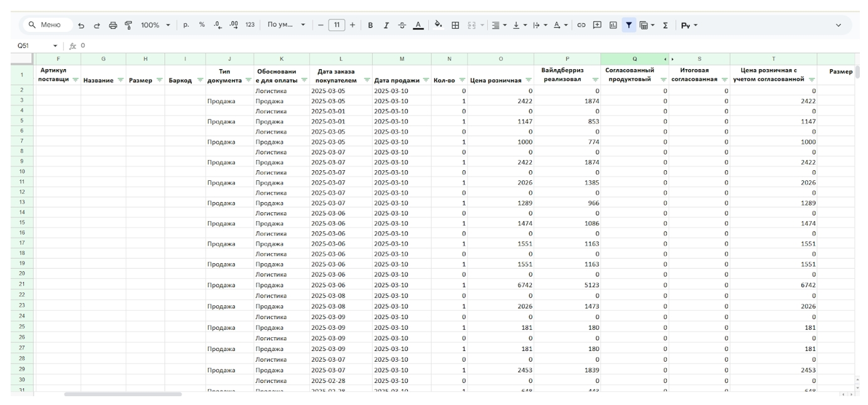Open filter for Цена розничная column
868x405 pixels.
coord(530,80)
